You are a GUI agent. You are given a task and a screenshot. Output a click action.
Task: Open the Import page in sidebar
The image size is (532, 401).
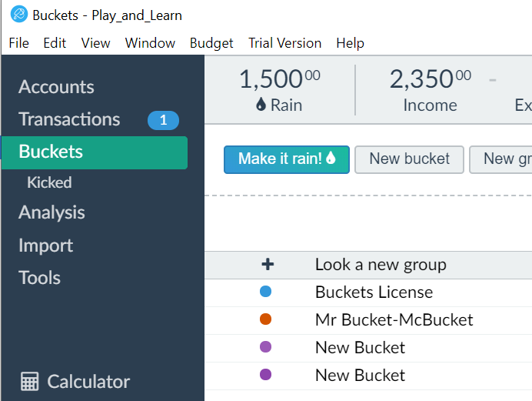click(x=46, y=246)
